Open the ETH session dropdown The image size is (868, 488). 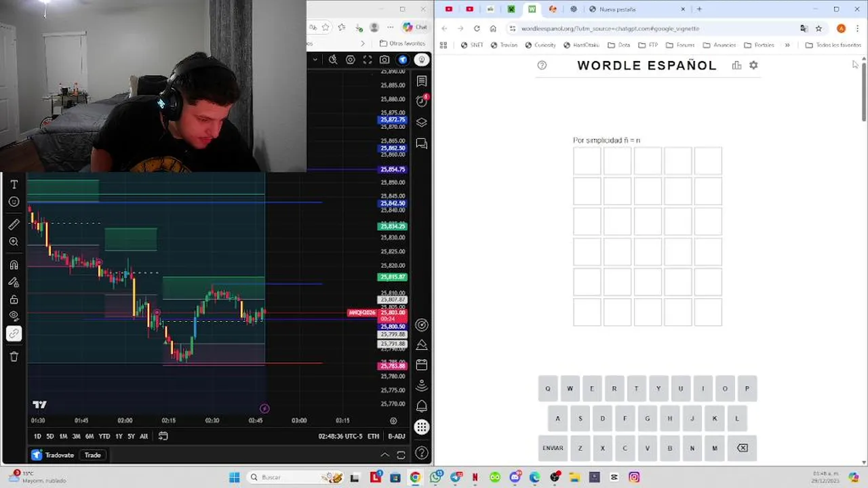click(374, 436)
